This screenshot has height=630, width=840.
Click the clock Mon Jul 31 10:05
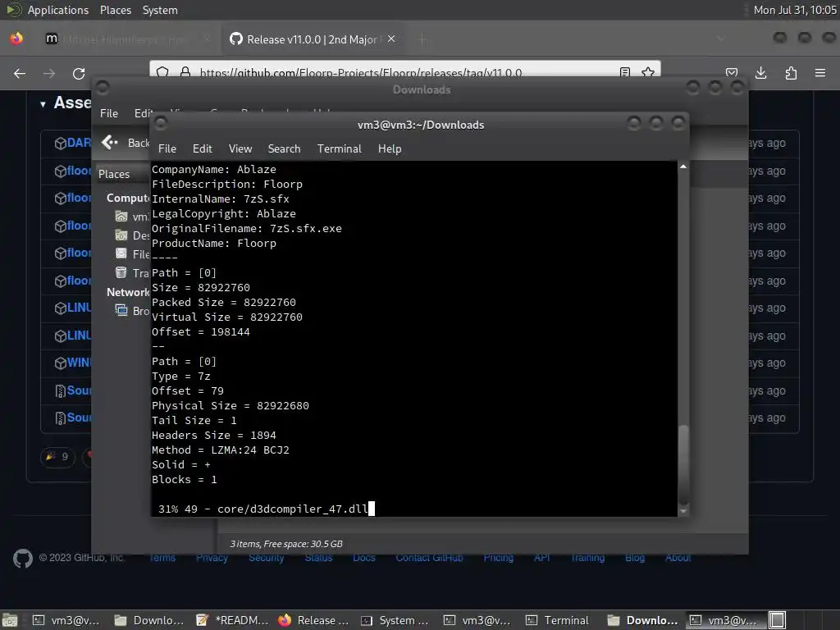[794, 10]
